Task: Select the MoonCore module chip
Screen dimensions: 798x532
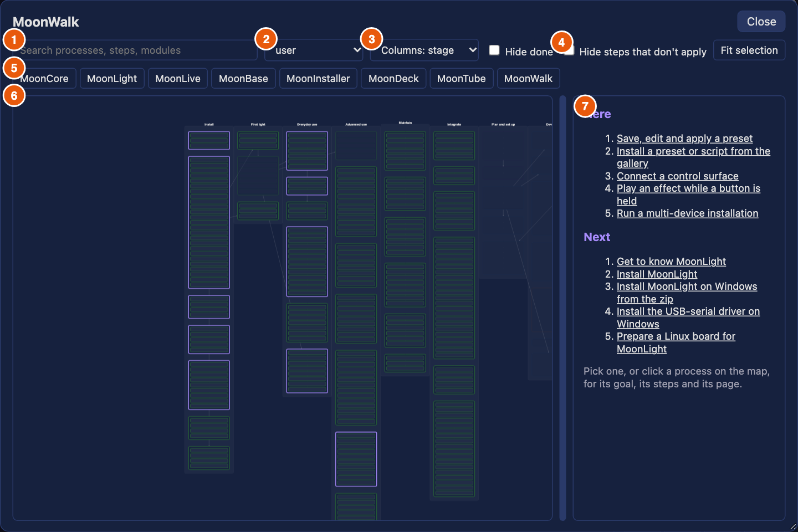Action: coord(44,78)
